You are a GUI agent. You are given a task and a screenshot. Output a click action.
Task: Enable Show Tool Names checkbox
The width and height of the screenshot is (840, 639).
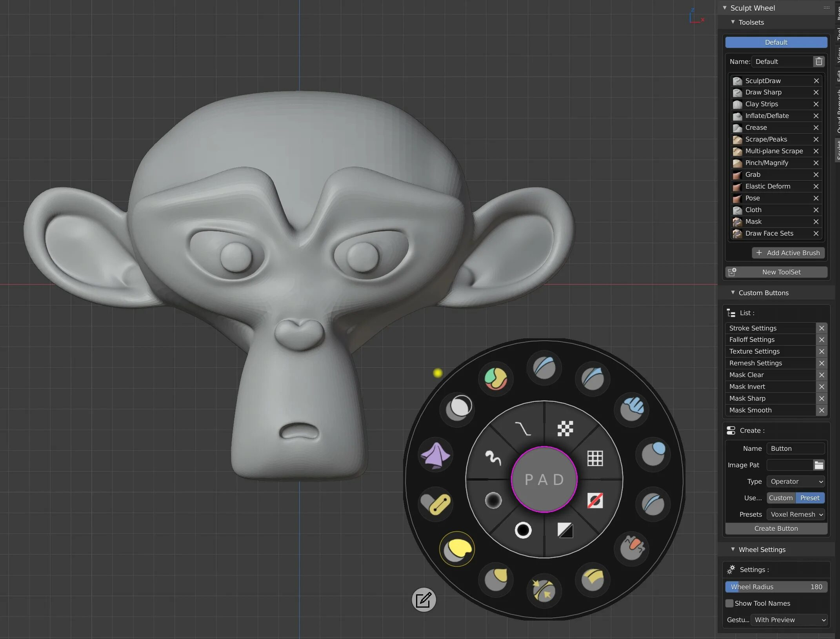click(729, 603)
